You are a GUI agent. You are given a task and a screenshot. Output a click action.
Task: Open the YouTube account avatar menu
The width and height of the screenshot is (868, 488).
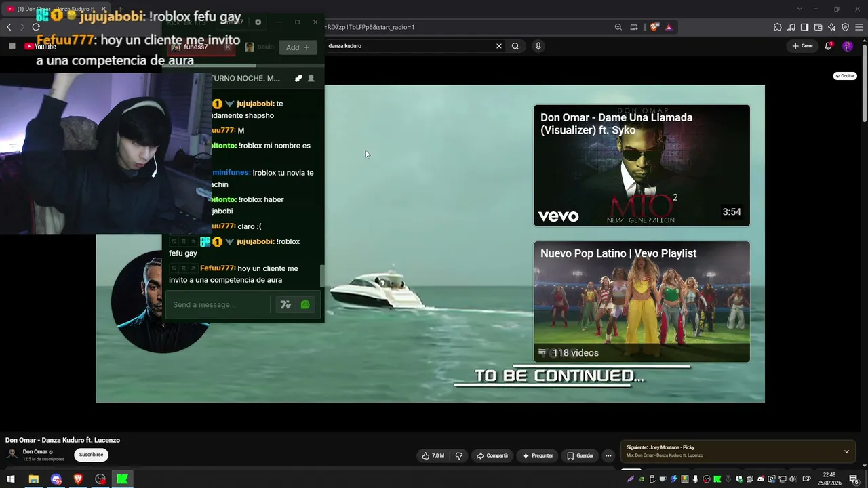click(848, 46)
